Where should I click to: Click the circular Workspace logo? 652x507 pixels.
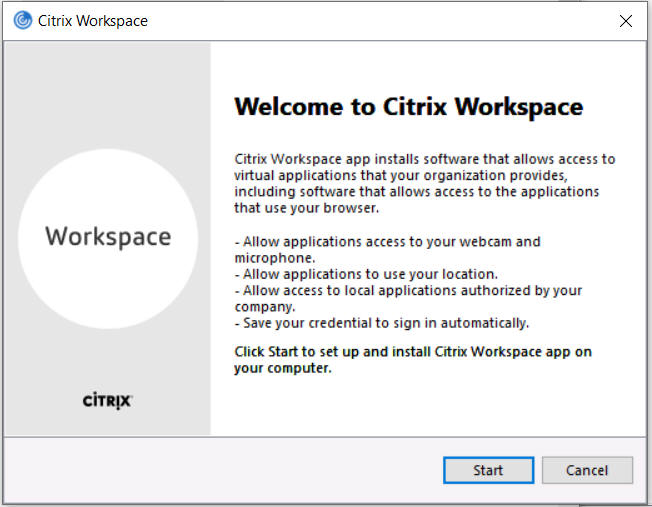[x=108, y=237]
